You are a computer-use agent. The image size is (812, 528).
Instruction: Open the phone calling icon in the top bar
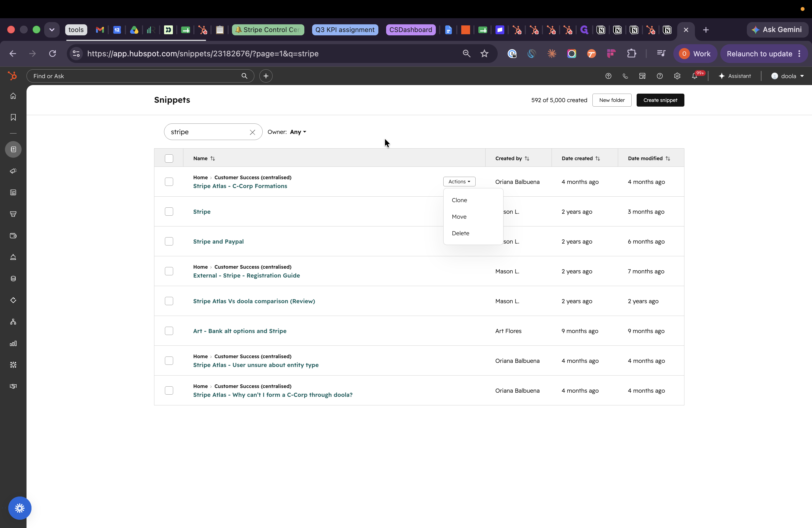tap(625, 76)
